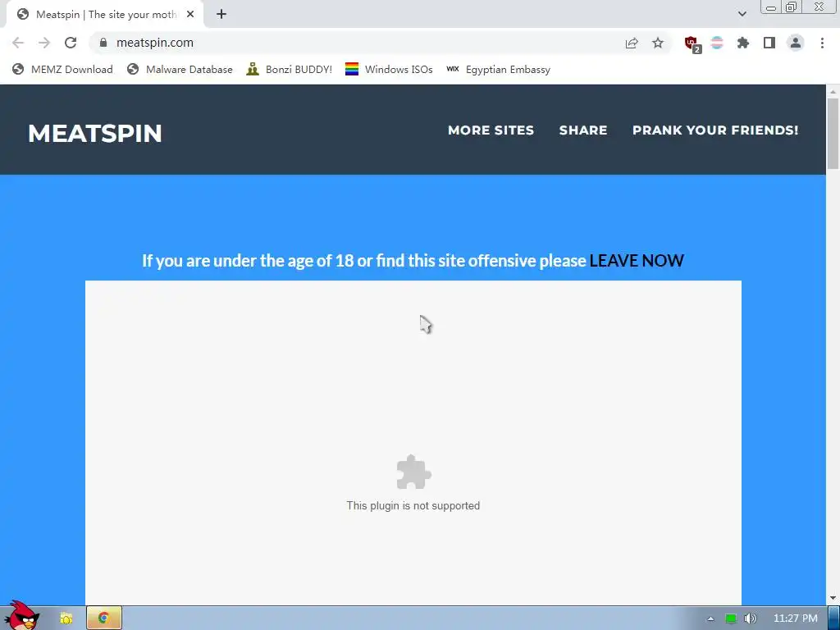
Task: Toggle the browser side panel
Action: click(769, 43)
